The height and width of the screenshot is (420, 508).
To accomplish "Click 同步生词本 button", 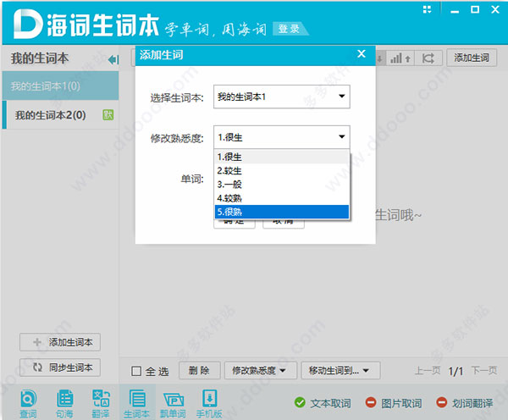I will [60, 367].
